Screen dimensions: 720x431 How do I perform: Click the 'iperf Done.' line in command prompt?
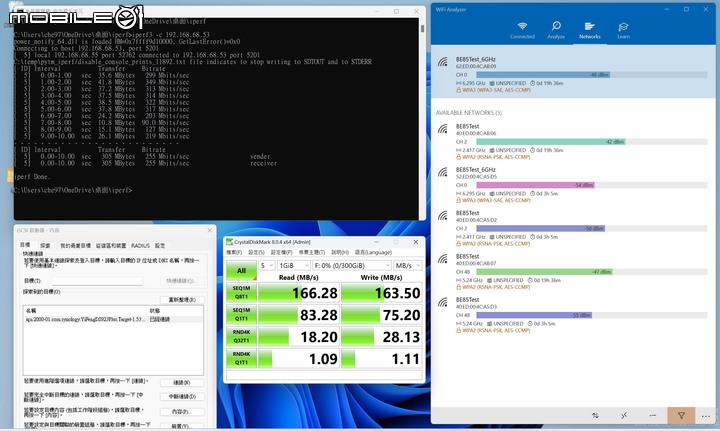coord(32,177)
